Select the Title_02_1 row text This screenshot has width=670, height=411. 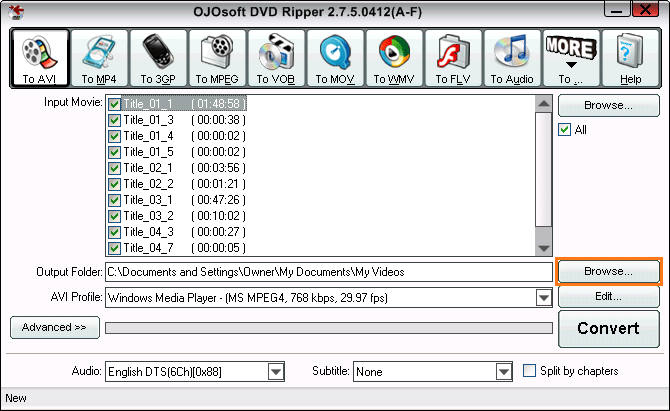[x=148, y=168]
